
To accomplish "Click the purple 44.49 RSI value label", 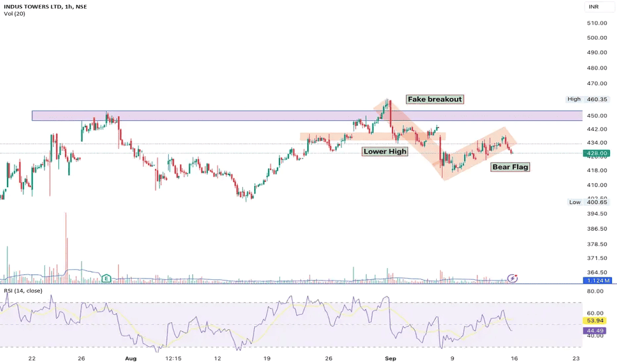I will pyautogui.click(x=595, y=330).
